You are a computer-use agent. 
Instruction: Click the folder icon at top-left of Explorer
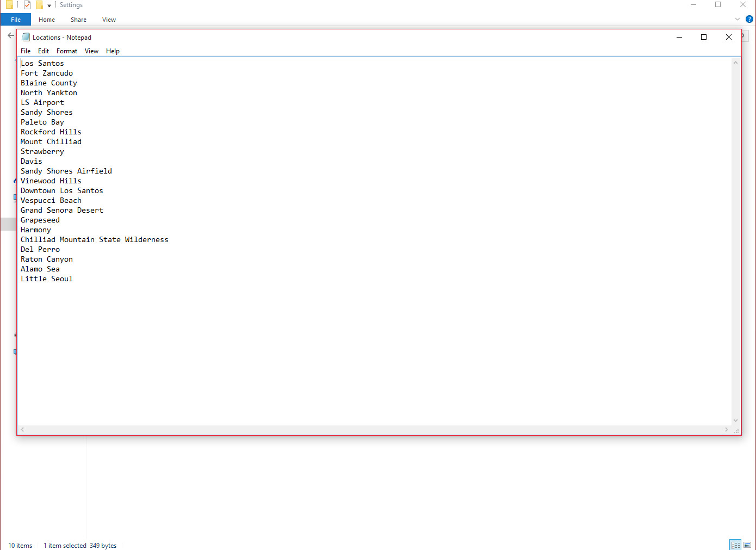(9, 5)
